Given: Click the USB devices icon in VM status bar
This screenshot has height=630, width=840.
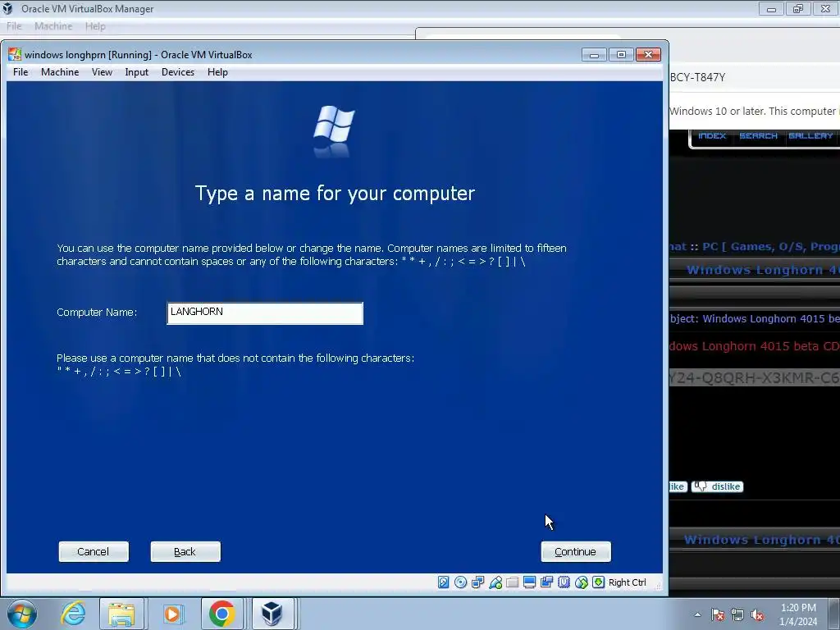Looking at the screenshot, I should pyautogui.click(x=495, y=582).
